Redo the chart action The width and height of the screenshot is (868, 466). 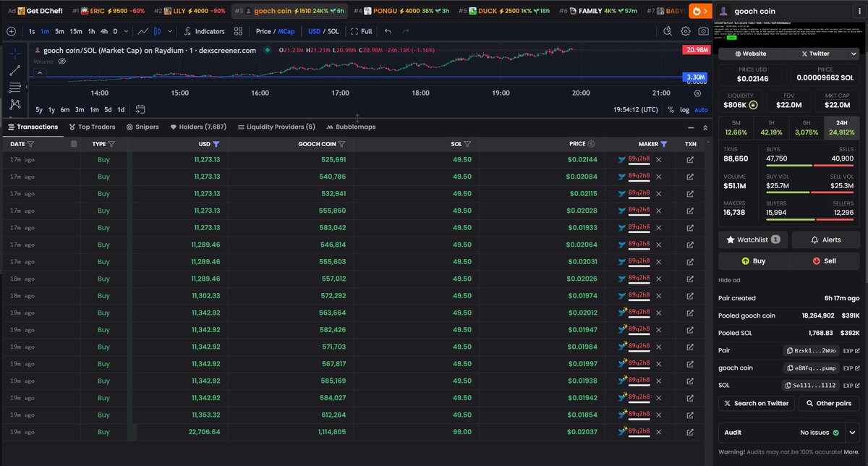405,31
